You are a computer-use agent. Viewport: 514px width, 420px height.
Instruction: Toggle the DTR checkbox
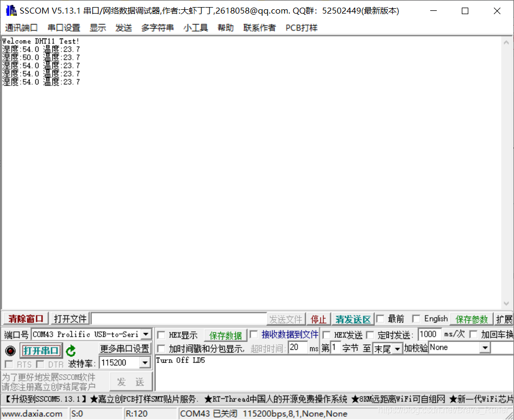point(40,365)
